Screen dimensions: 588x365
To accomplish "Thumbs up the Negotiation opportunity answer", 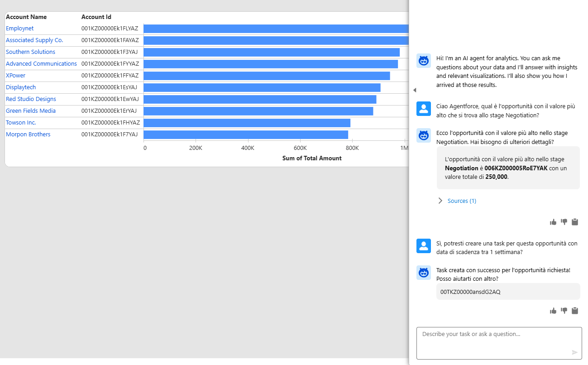I will 553,222.
